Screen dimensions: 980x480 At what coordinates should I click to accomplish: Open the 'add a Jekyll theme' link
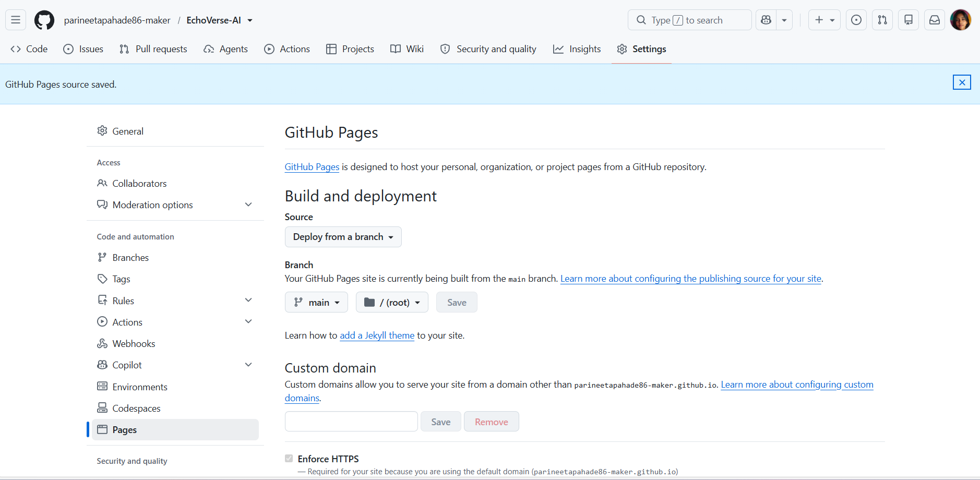pyautogui.click(x=377, y=335)
